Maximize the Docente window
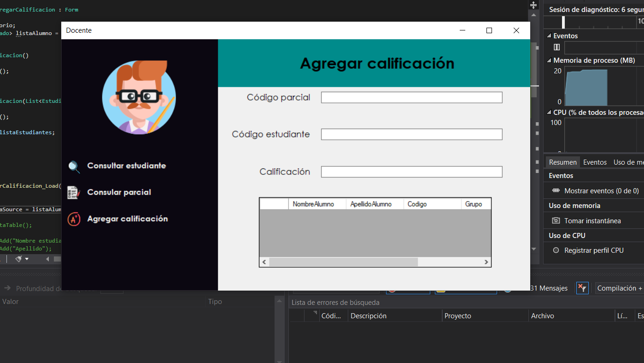Screen dimensions: 644x363 click(x=489, y=30)
